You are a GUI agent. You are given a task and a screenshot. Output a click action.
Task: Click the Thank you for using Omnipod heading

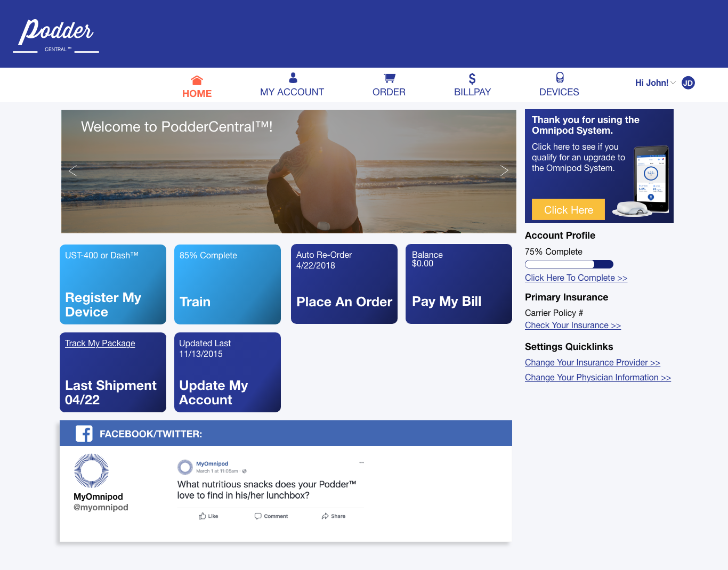586,125
